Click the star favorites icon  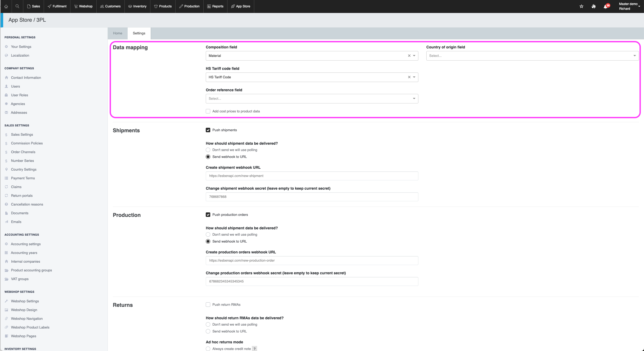click(x=582, y=6)
